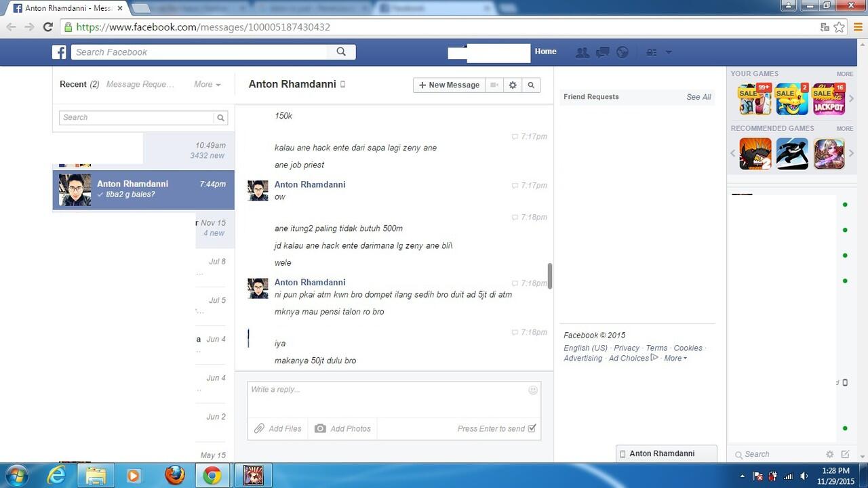
Task: Click the Write a reply text box
Action: pyautogui.click(x=394, y=400)
